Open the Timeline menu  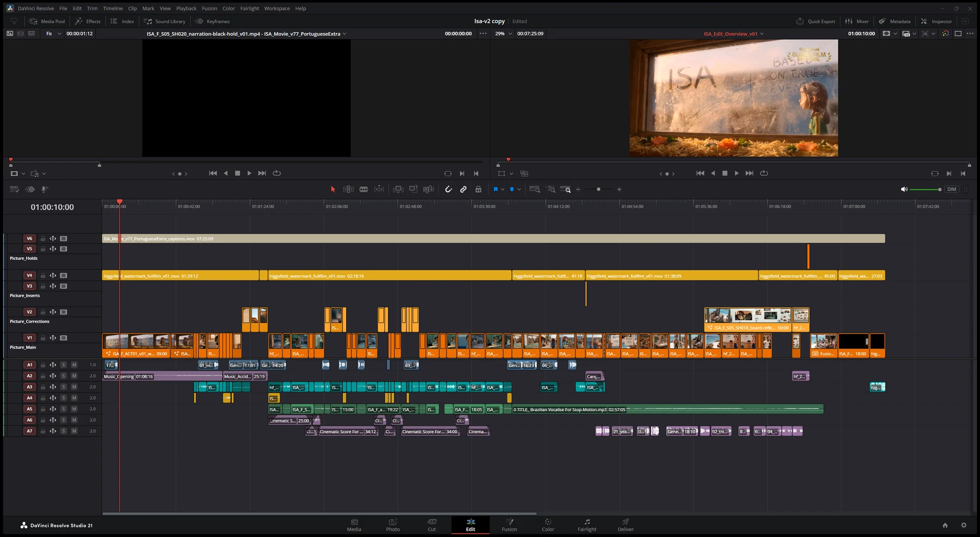coord(113,8)
